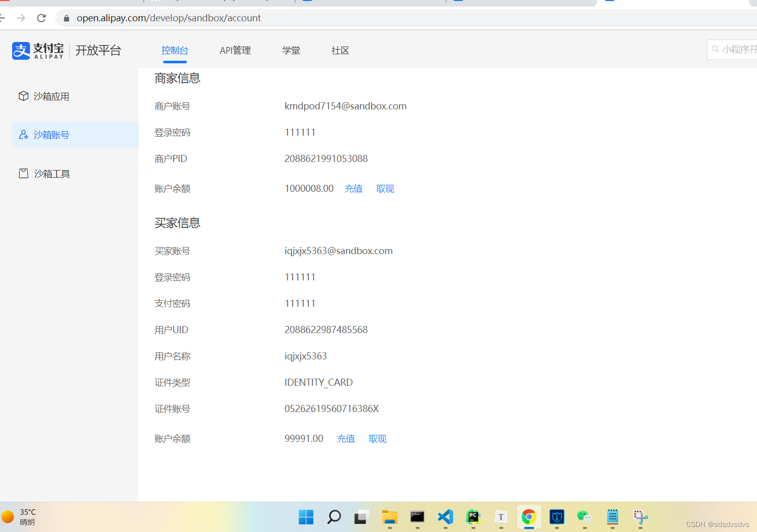Click 取现 next to merchant balance 1000008.00
757x532 pixels.
click(x=385, y=189)
